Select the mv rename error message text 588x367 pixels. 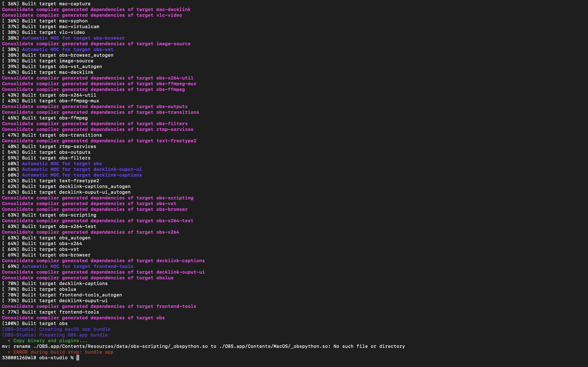tap(170, 346)
